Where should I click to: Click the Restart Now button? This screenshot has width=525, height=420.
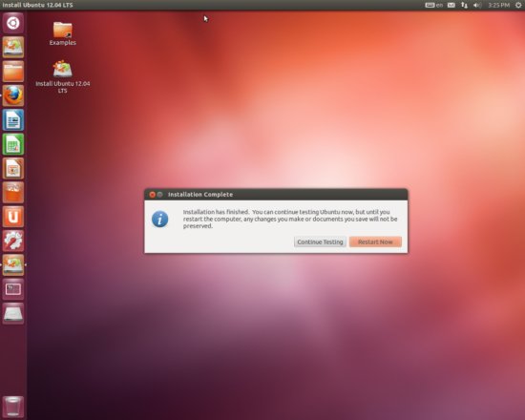(x=375, y=241)
